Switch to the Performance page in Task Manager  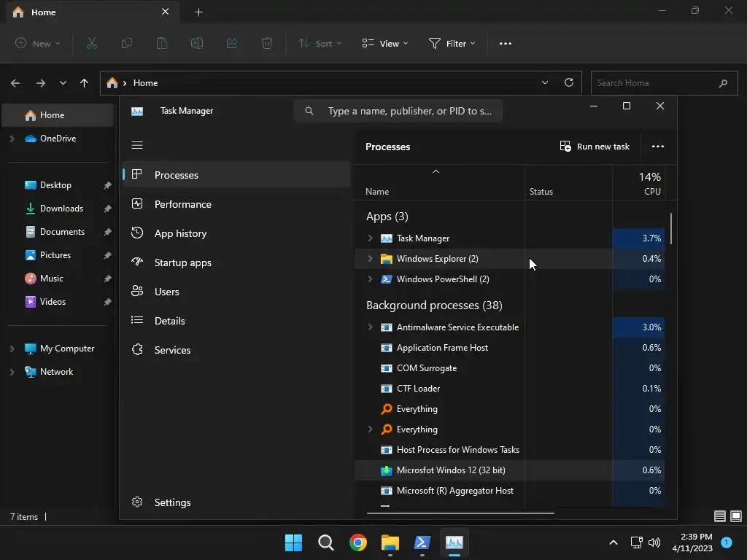point(236,204)
